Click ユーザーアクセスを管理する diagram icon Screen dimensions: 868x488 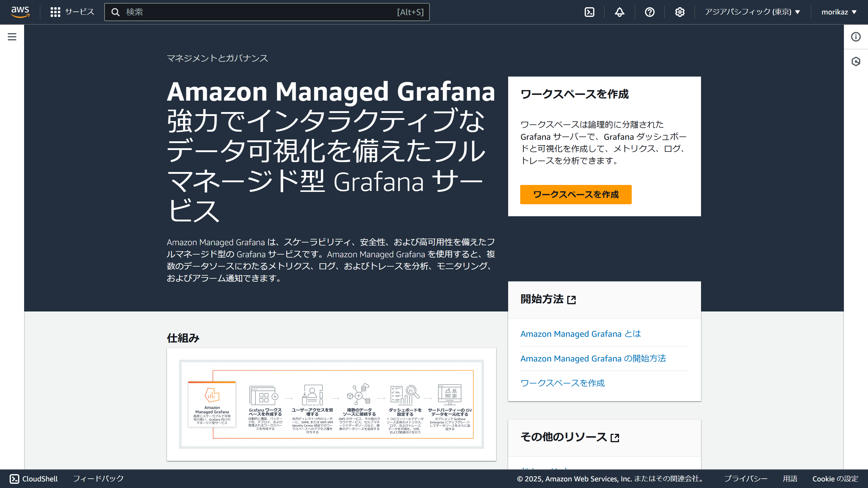point(312,395)
